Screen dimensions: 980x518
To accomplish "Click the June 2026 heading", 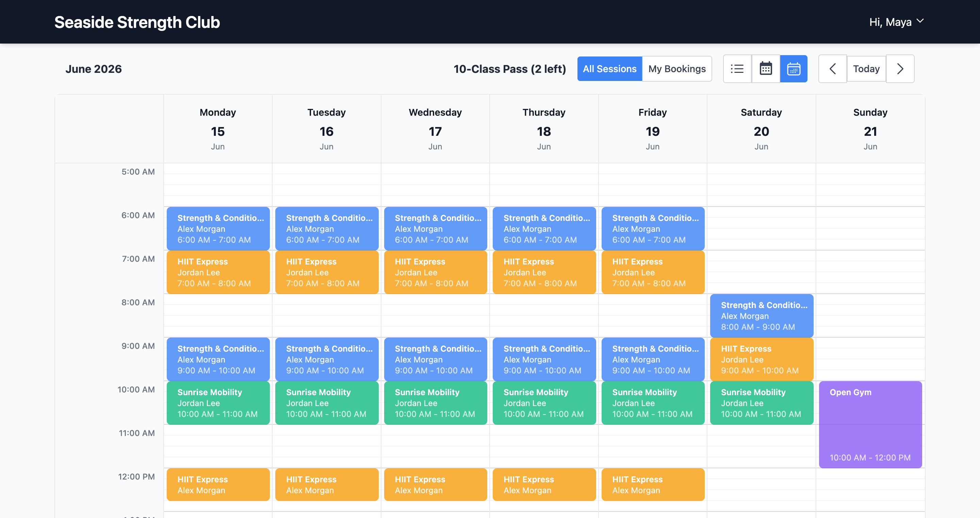I will point(94,69).
